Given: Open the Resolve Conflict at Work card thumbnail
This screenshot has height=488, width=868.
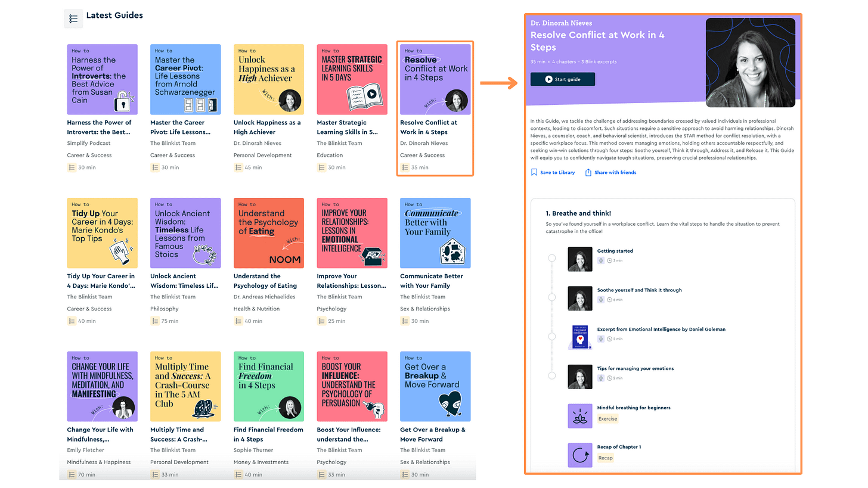Looking at the screenshot, I should point(435,79).
